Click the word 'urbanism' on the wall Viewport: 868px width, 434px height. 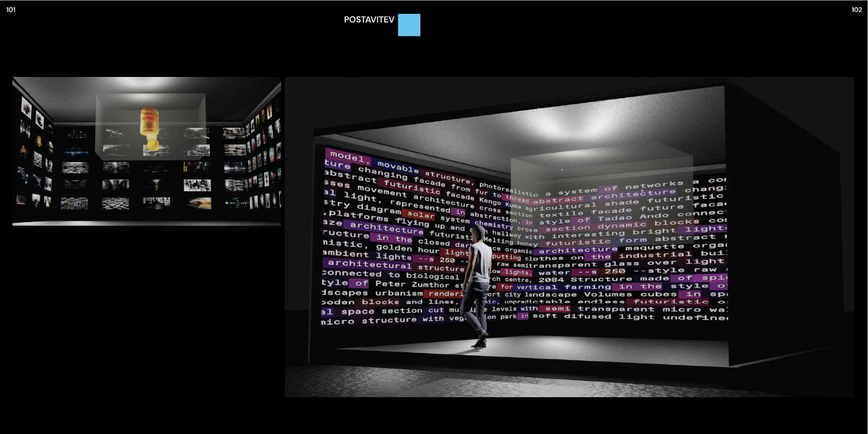pos(399,293)
